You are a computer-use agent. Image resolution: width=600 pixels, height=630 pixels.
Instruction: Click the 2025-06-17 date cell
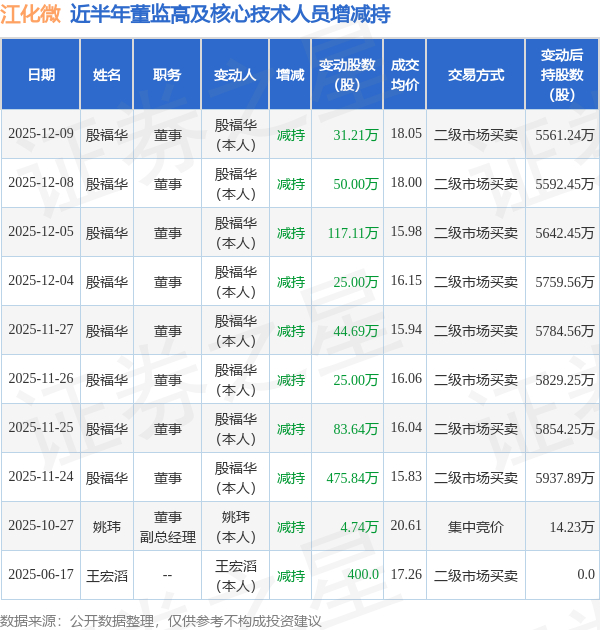pyautogui.click(x=41, y=574)
